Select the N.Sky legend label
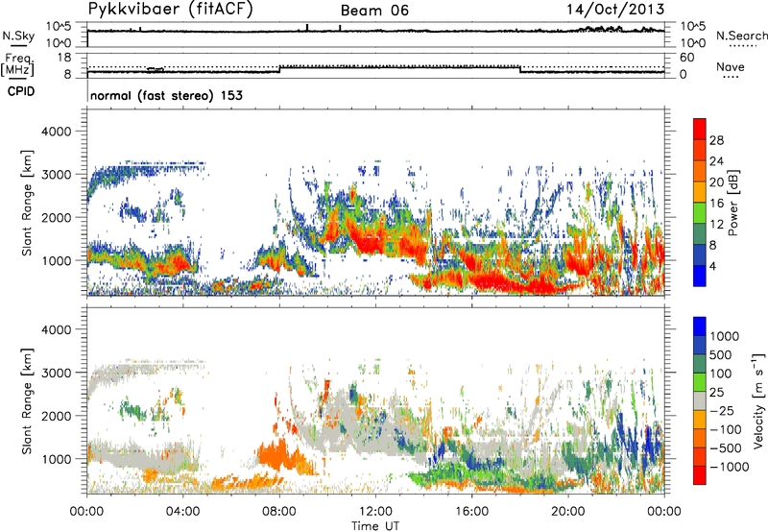768x532 pixels. (18, 36)
